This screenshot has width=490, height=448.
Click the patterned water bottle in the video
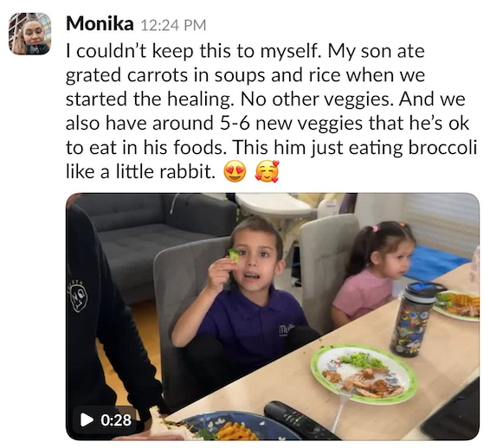pyautogui.click(x=415, y=319)
